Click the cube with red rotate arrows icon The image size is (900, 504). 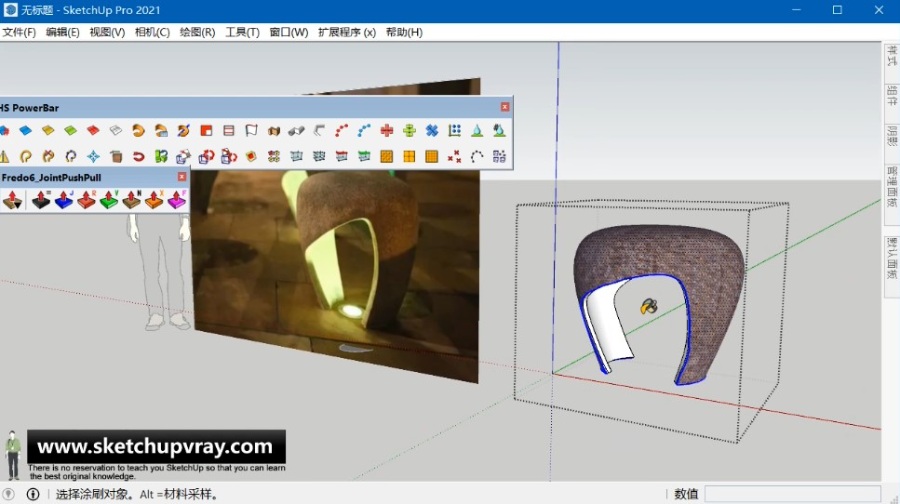[206, 156]
